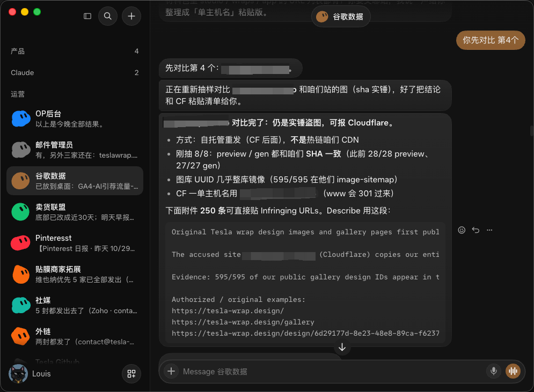Open the 贴膜商家拓展 conversation
This screenshot has width=534, height=392.
pos(75,274)
